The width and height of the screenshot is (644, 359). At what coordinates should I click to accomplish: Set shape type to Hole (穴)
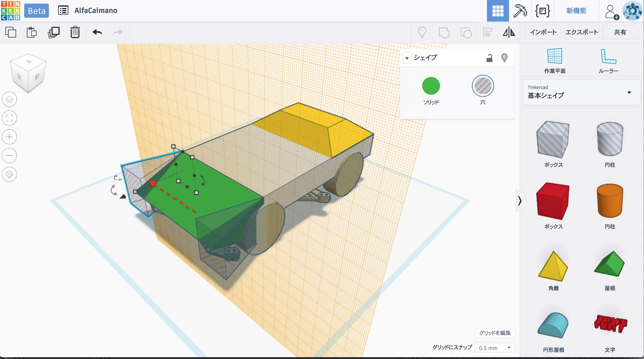[x=483, y=86]
